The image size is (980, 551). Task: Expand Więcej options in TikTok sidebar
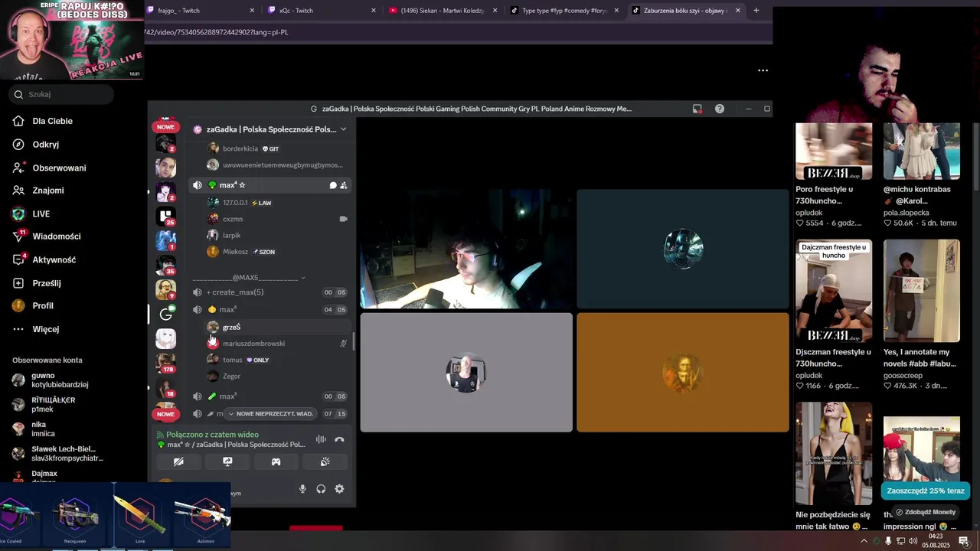point(45,329)
